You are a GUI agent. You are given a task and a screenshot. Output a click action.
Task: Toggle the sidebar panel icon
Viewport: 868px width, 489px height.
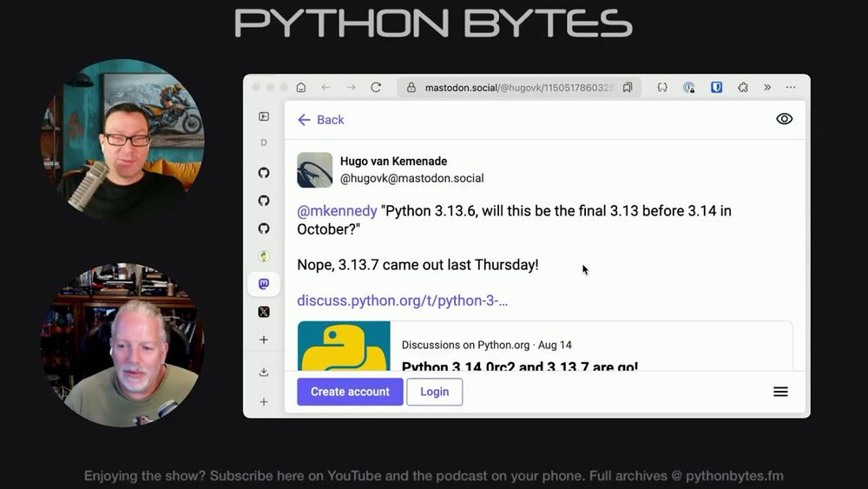click(x=264, y=116)
